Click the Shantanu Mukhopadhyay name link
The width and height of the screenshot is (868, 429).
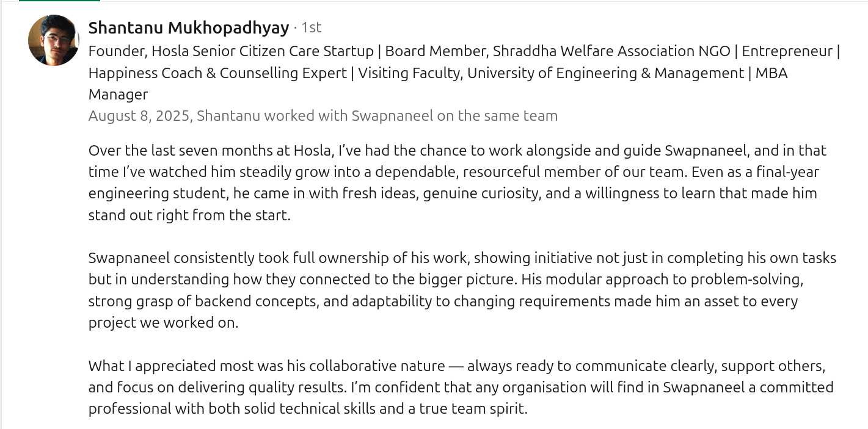click(x=189, y=27)
